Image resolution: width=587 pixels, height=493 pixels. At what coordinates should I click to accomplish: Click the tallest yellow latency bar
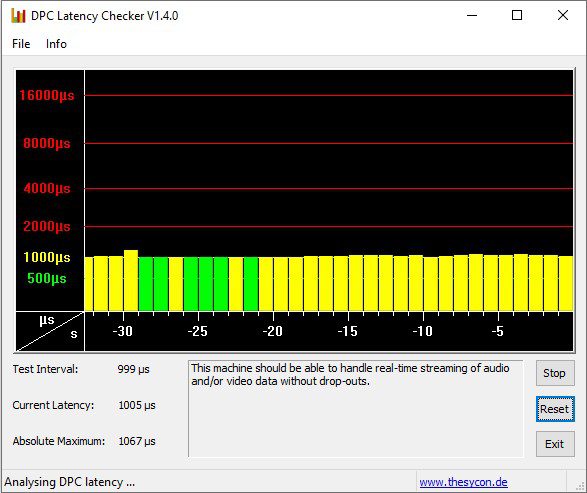(x=131, y=280)
